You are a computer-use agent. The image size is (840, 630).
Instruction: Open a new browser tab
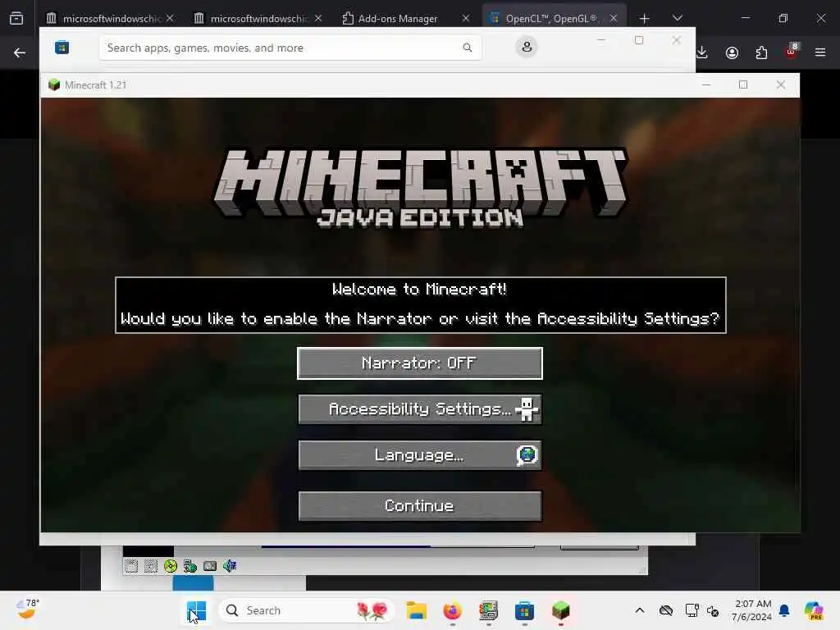pyautogui.click(x=645, y=19)
